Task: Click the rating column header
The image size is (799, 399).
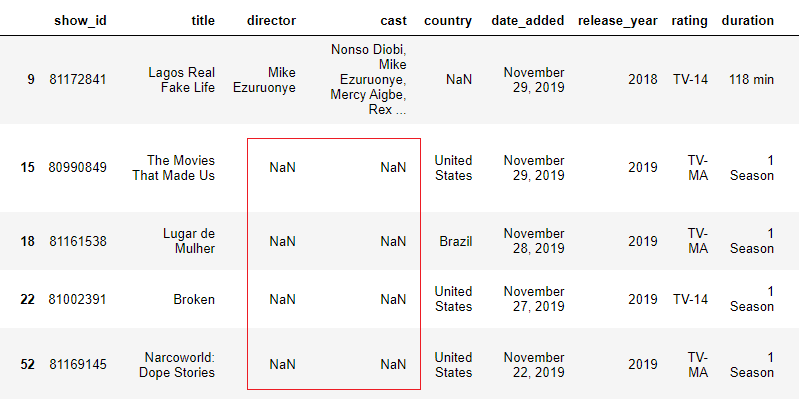Action: 689,21
